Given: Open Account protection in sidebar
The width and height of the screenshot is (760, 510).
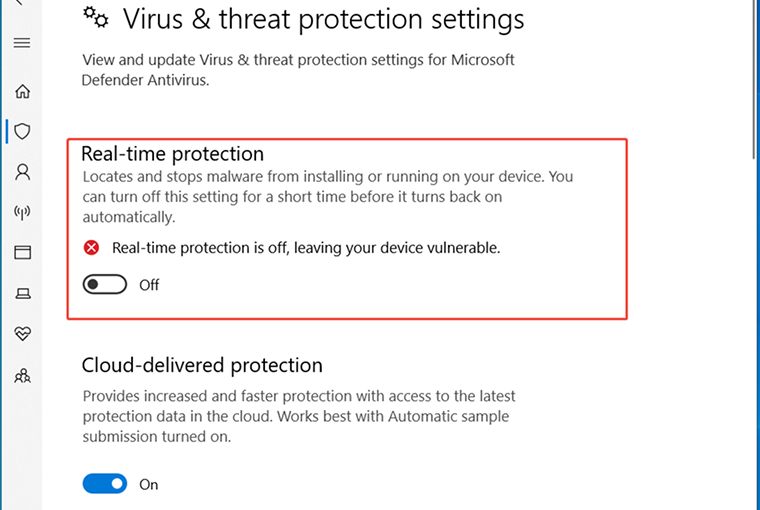Looking at the screenshot, I should click(x=22, y=172).
